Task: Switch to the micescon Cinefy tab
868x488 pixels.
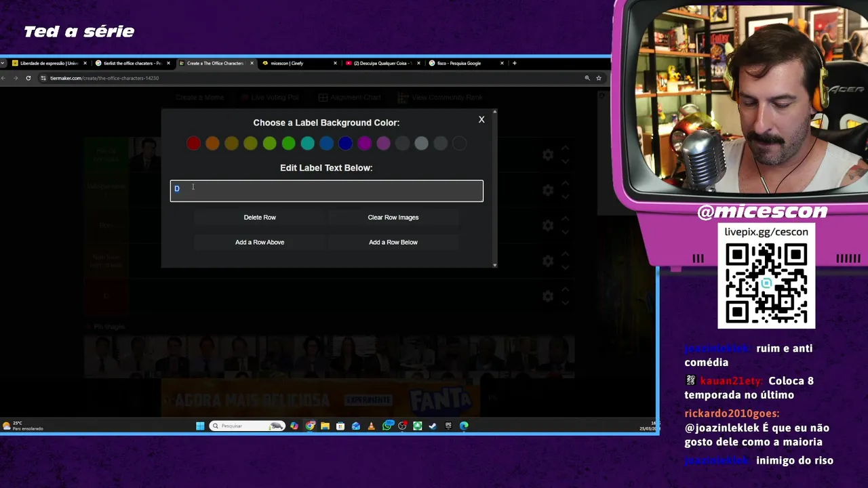Action: pyautogui.click(x=299, y=63)
